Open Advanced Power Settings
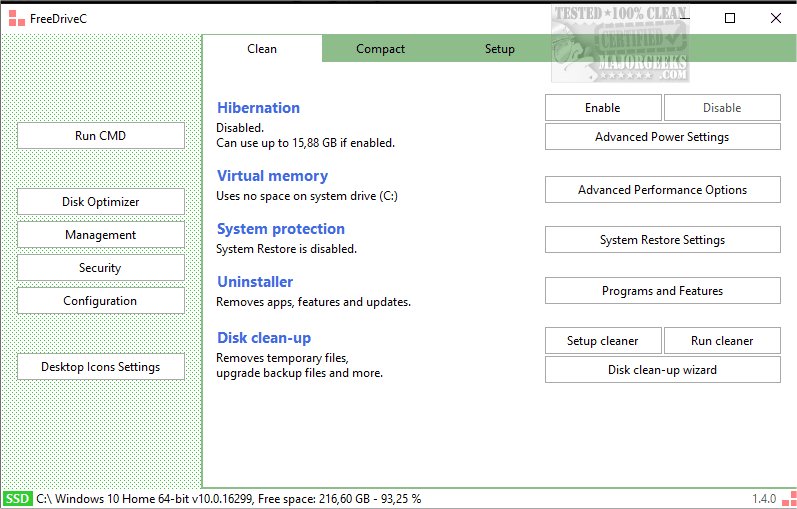797x509 pixels. pos(662,137)
